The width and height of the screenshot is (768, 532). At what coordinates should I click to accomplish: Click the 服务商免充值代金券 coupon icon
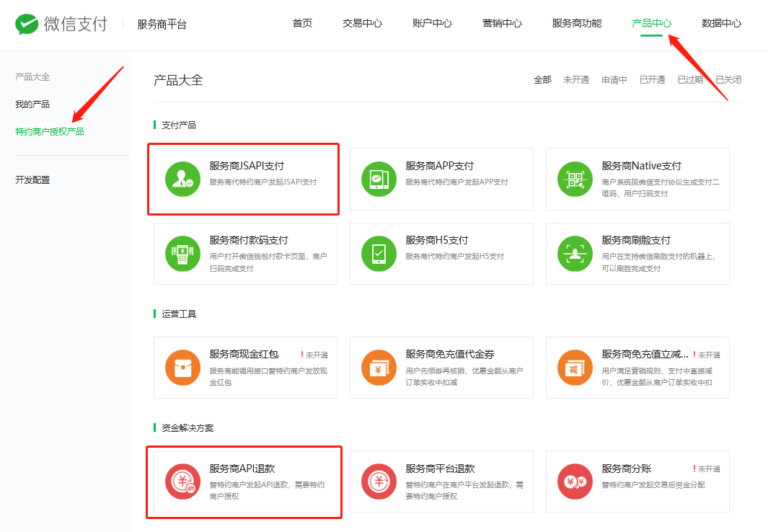[379, 368]
